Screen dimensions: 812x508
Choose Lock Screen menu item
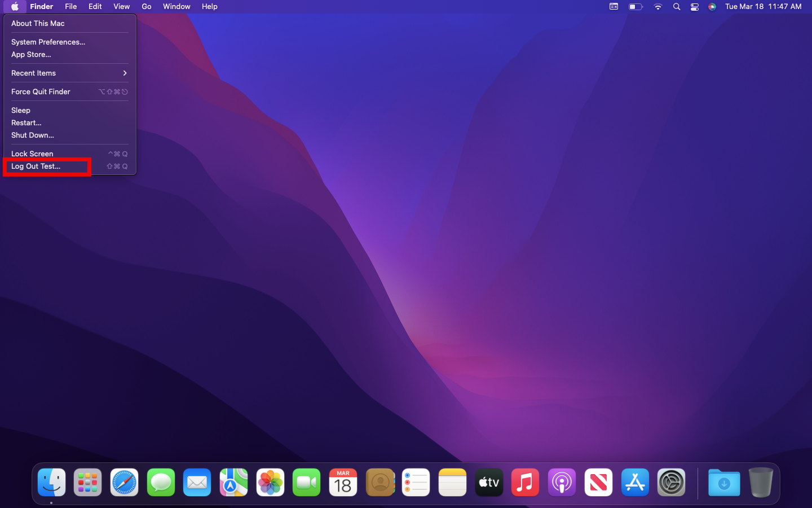pyautogui.click(x=70, y=154)
